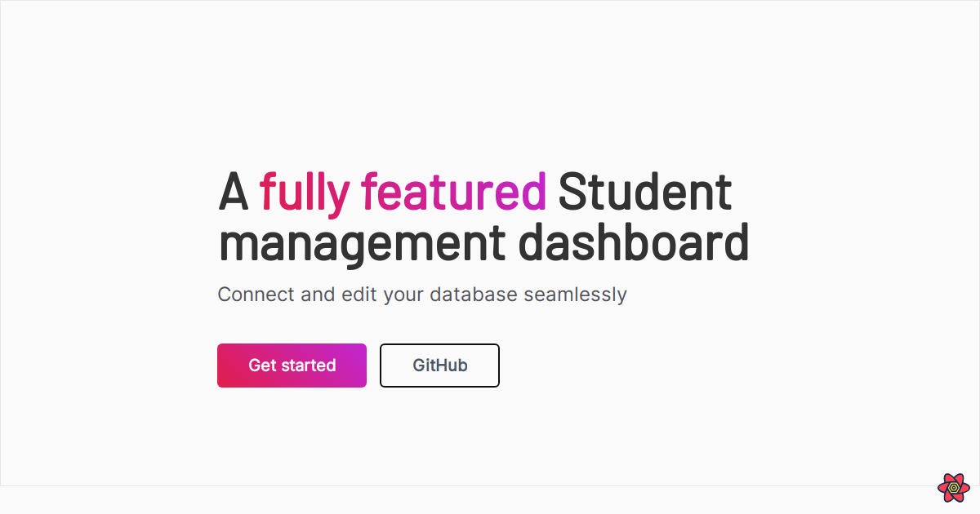Open the React Query devtools flower icon
The width and height of the screenshot is (980, 514).
click(953, 487)
